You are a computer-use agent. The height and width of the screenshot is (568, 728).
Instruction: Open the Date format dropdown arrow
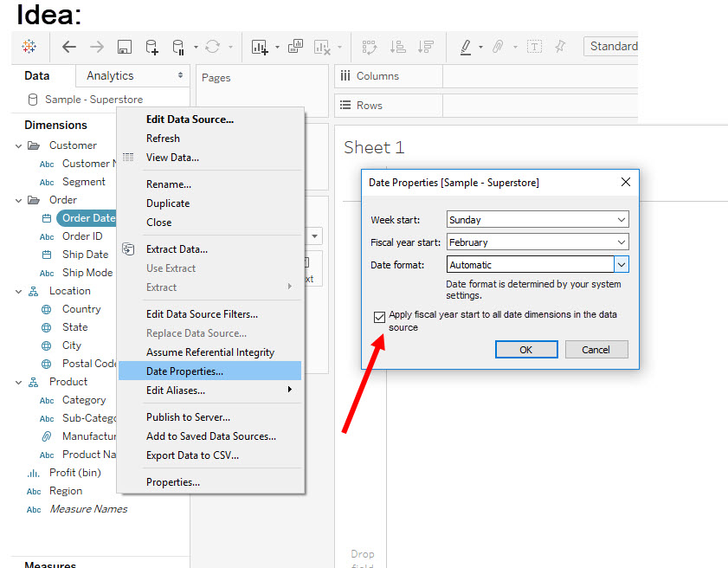[x=621, y=265]
